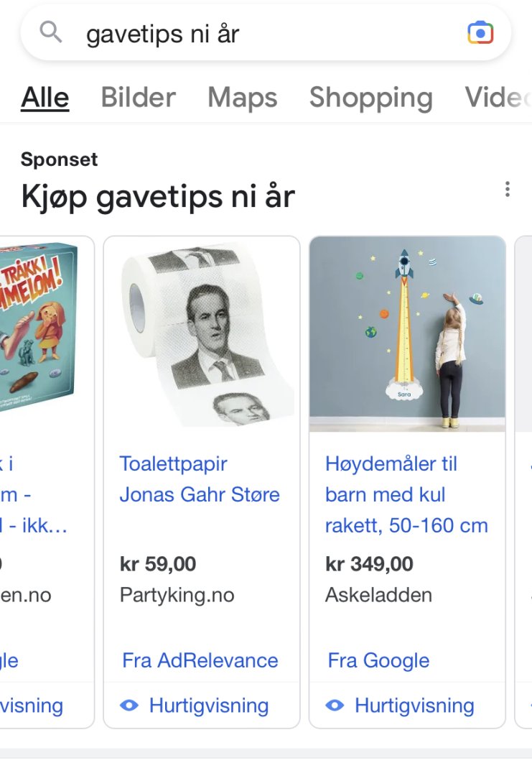Click the eye icon on the height chart card
The image size is (532, 776).
click(x=335, y=706)
